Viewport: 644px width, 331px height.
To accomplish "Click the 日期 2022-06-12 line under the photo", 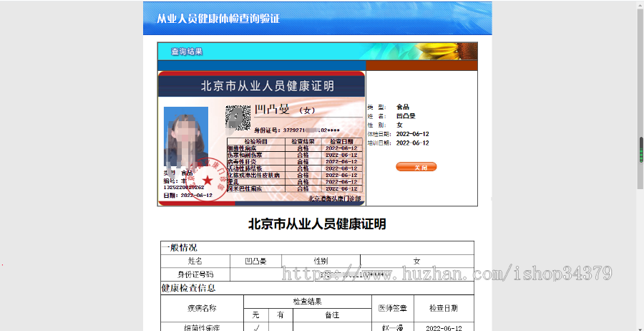I will pos(188,196).
